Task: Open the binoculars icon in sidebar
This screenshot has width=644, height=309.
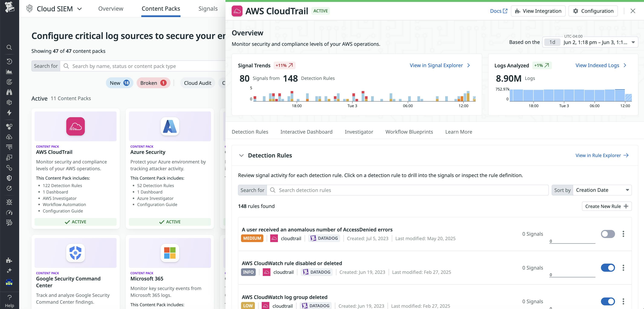Action: coord(9,92)
